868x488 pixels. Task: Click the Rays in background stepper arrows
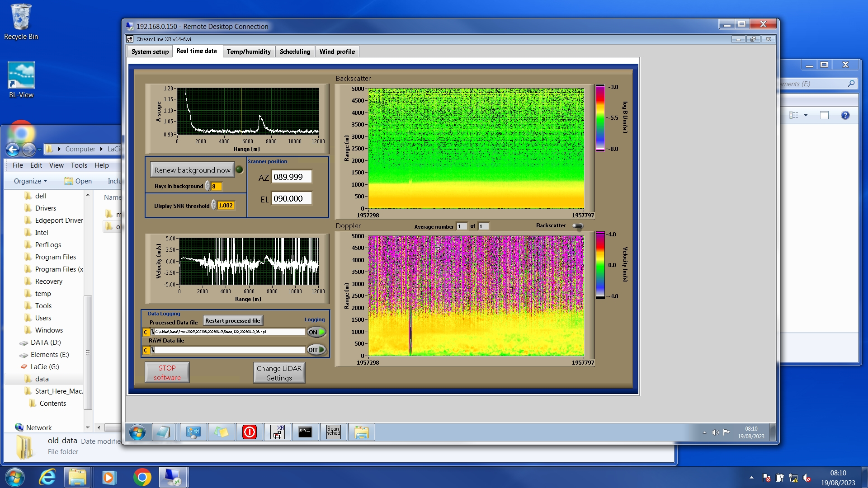tap(208, 186)
